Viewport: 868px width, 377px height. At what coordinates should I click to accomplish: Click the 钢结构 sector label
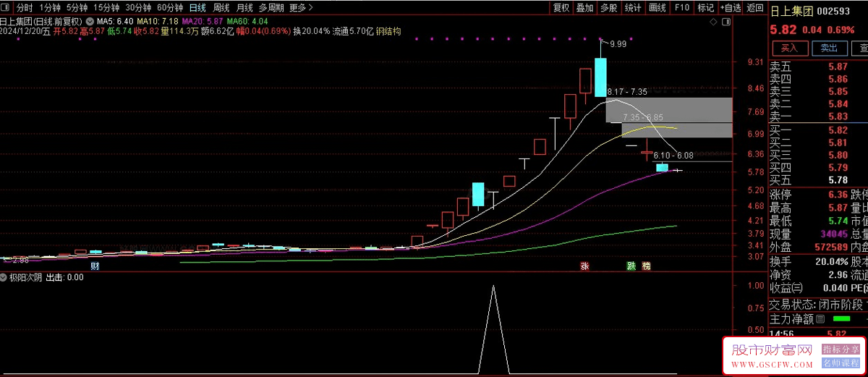388,31
